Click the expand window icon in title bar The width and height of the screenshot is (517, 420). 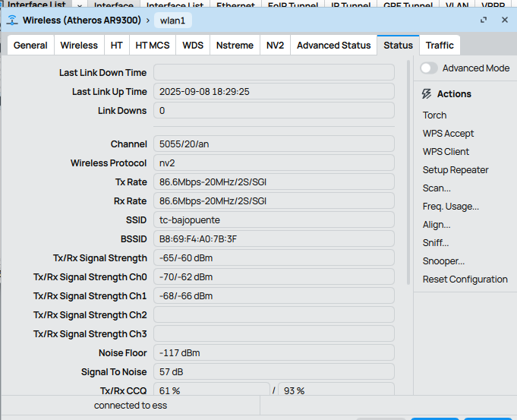point(484,21)
